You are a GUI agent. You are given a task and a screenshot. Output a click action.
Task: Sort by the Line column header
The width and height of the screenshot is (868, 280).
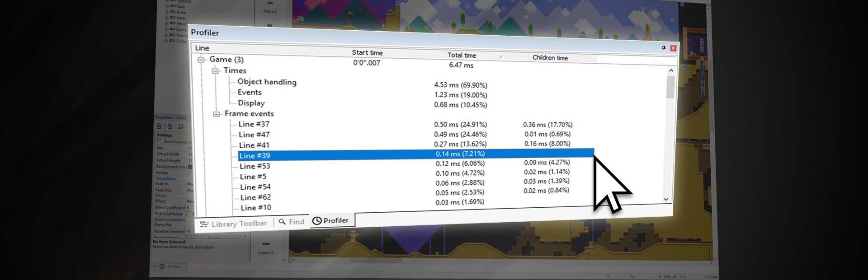click(202, 48)
